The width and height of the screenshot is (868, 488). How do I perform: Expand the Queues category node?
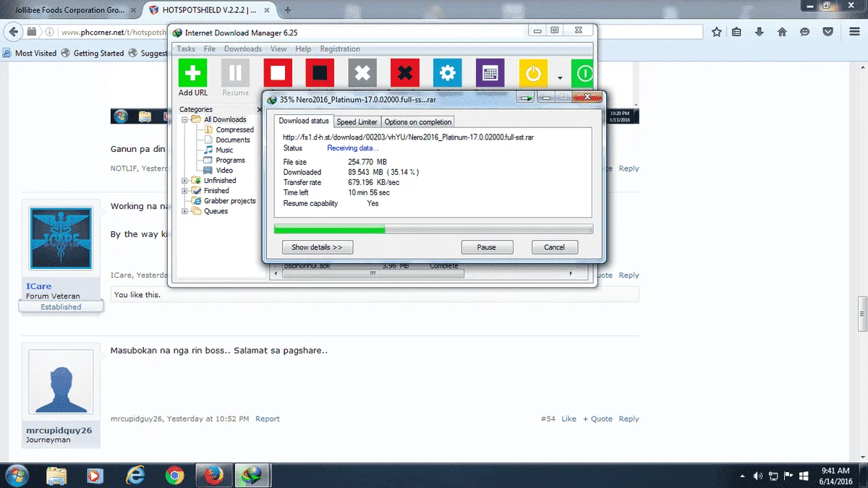tap(185, 211)
